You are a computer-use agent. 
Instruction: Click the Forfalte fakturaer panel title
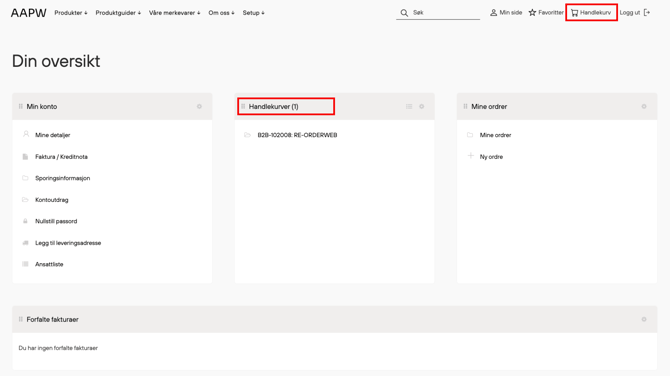[x=53, y=319]
